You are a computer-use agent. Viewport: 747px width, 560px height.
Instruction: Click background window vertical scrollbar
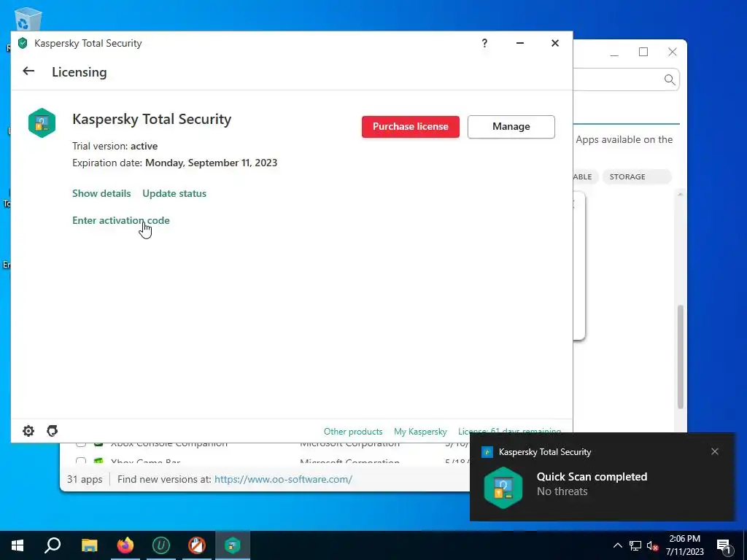click(x=681, y=357)
